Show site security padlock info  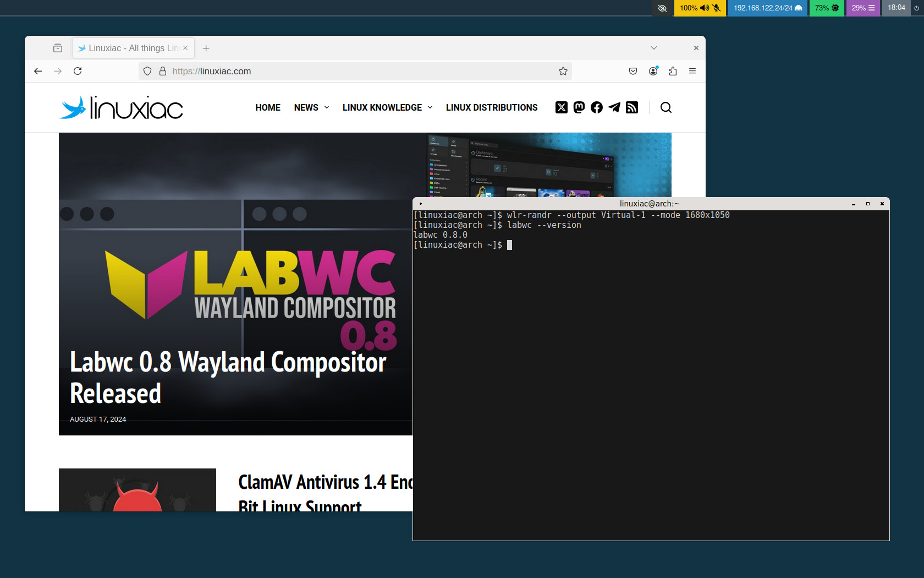(163, 71)
